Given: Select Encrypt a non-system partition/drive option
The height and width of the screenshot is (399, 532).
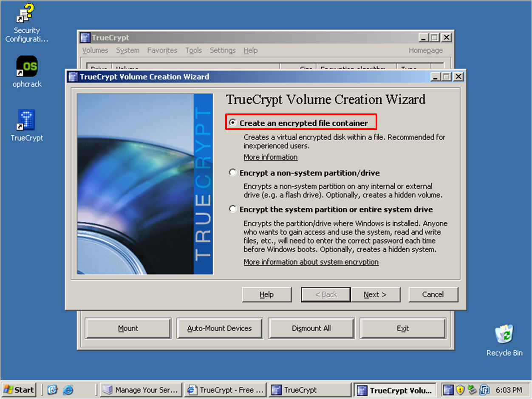Looking at the screenshot, I should click(x=232, y=173).
